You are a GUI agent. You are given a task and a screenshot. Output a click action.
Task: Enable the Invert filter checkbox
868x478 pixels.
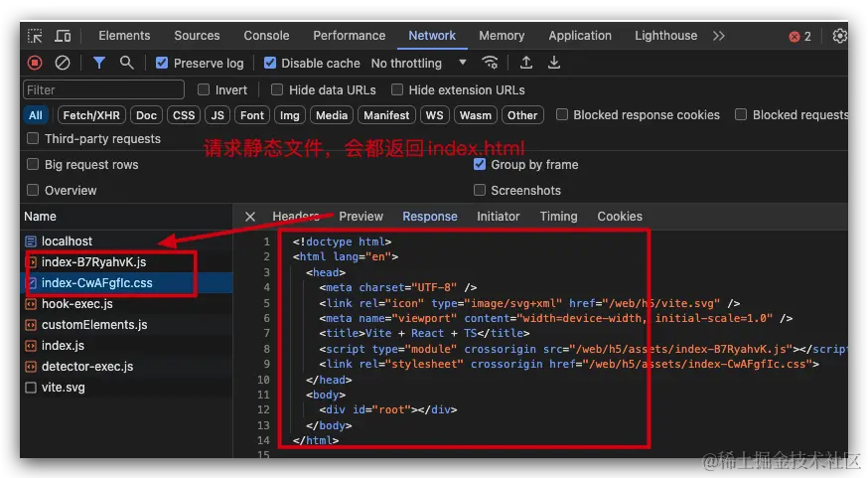(204, 89)
